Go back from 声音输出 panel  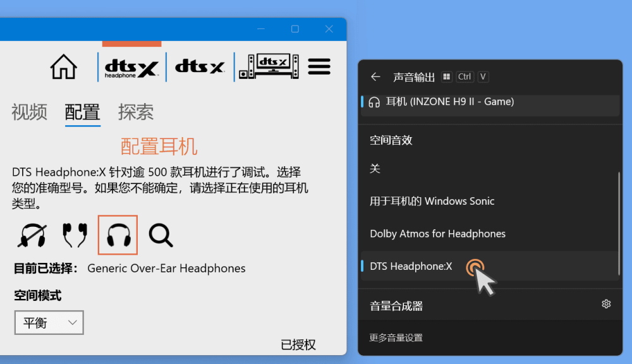click(375, 76)
